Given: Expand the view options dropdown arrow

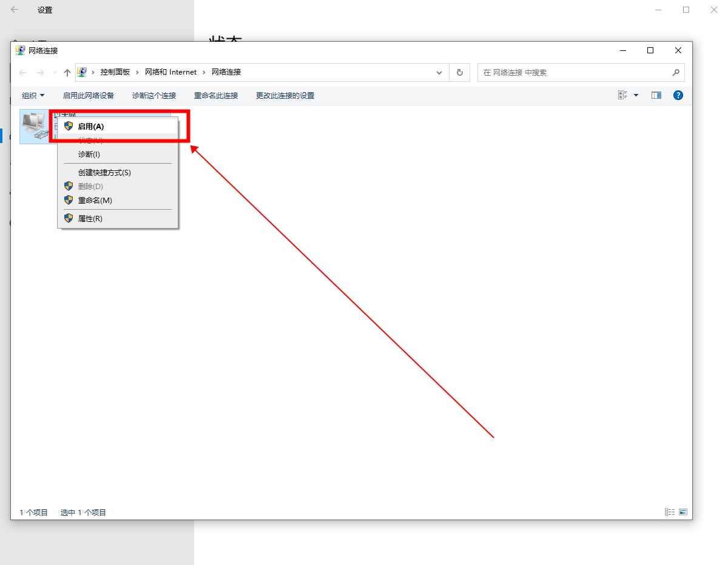Looking at the screenshot, I should 636,95.
